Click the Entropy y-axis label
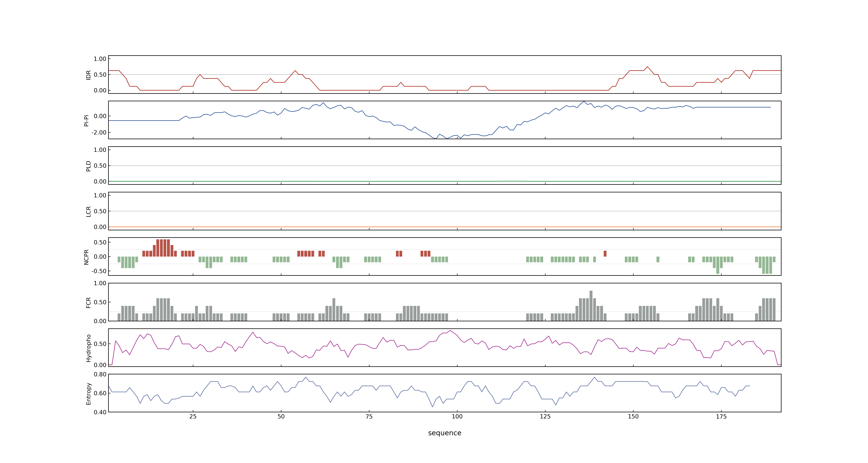This screenshot has width=868, height=463. [x=88, y=393]
